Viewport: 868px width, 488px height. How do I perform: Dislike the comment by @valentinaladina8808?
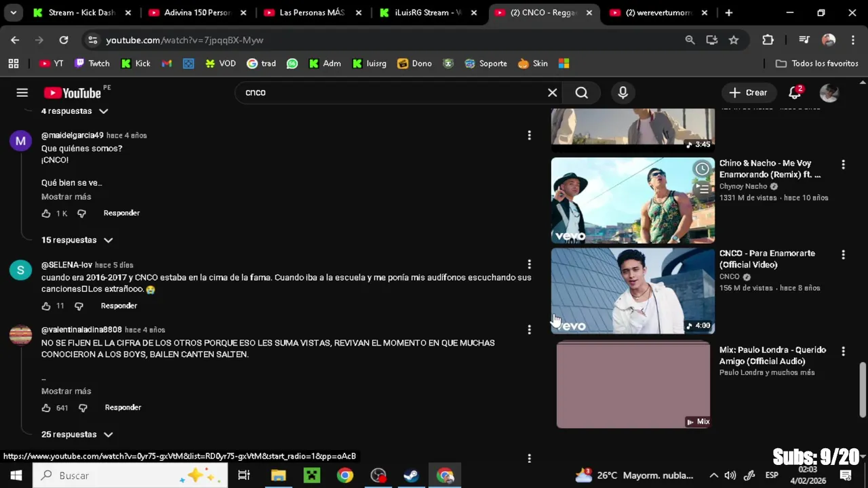(x=83, y=408)
